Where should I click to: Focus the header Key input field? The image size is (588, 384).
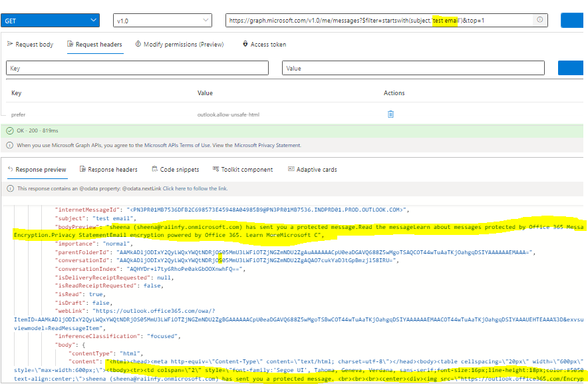tap(137, 69)
